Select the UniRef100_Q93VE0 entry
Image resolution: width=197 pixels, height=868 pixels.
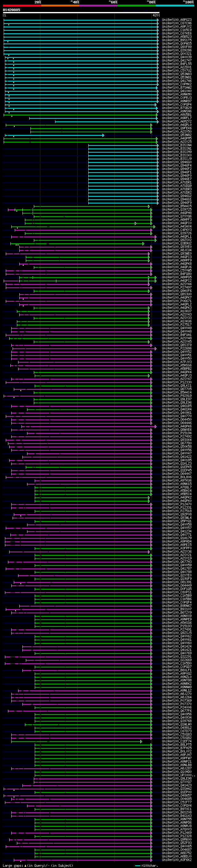[x=177, y=247]
